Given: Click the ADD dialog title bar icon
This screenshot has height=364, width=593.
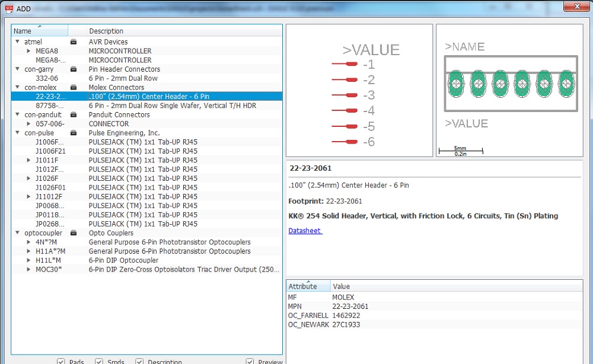Looking at the screenshot, I should tap(9, 8).
